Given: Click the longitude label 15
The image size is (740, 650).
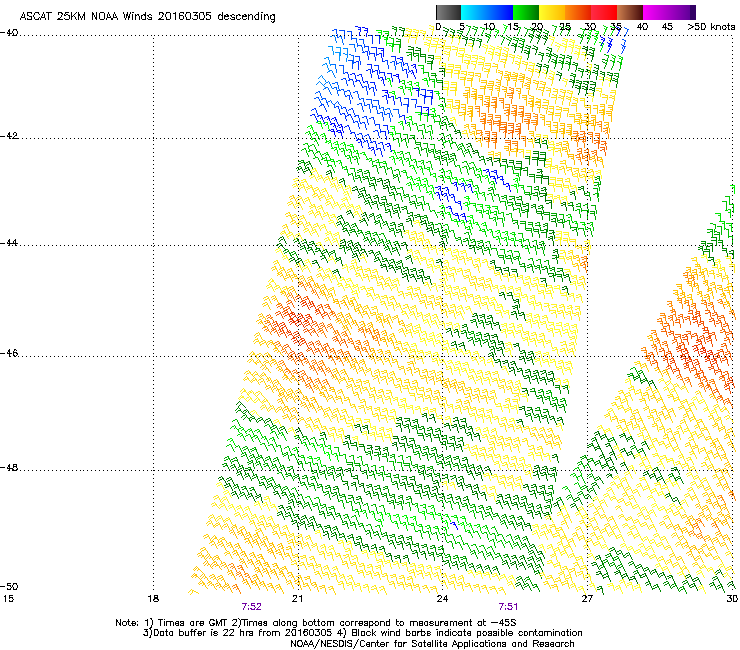Looking at the screenshot, I should (8, 599).
